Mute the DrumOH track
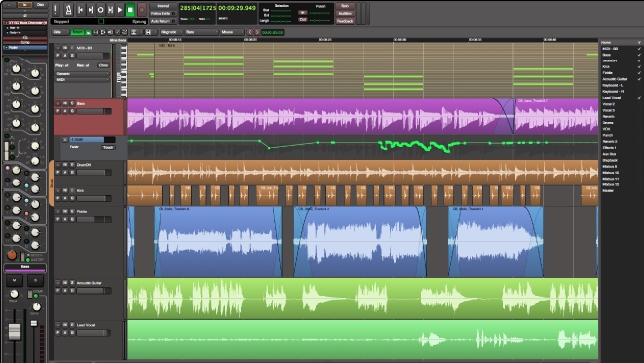This screenshot has height=363, width=644. [65, 164]
